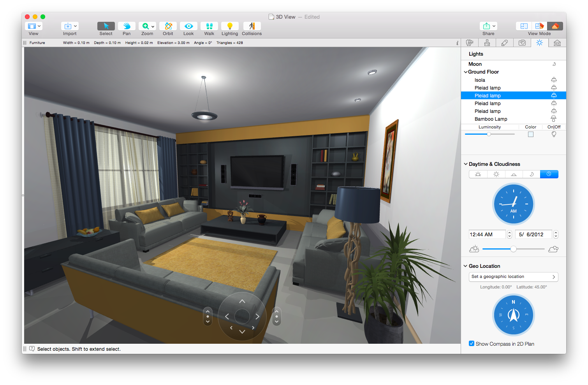Open the Environment house inspector tab
The image size is (588, 385).
557,43
